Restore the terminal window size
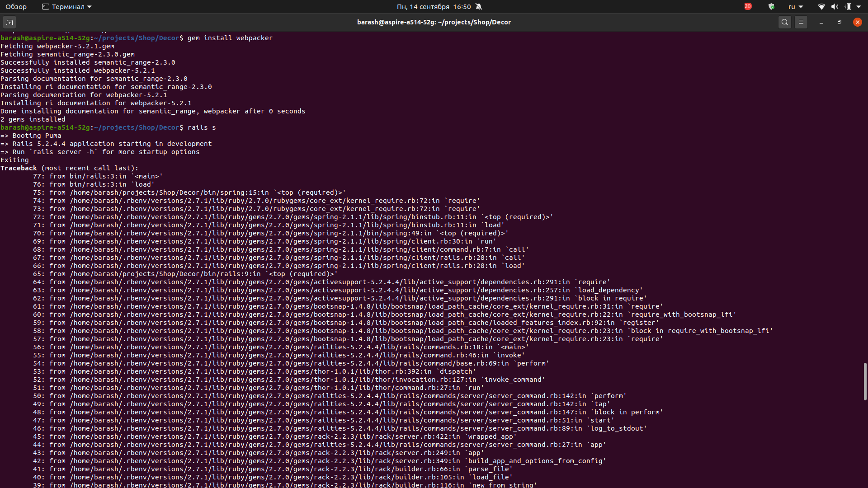This screenshot has height=488, width=868. click(840, 22)
